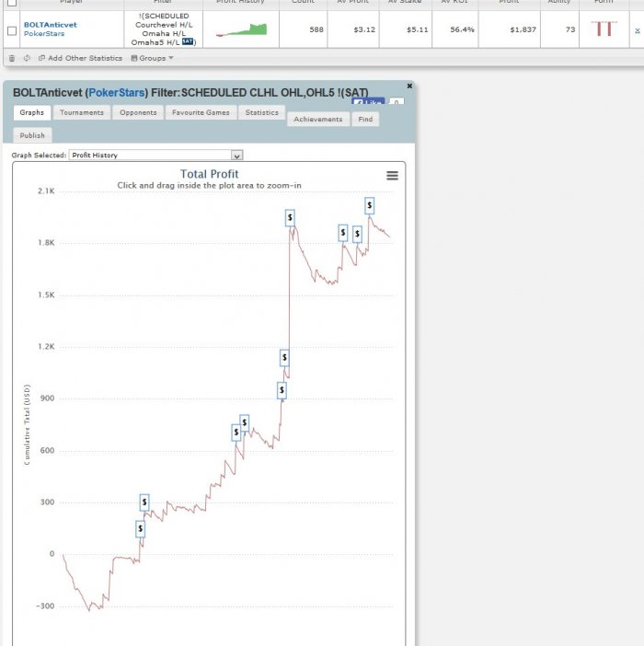
Task: Expand the Groups dropdown
Action: (152, 58)
